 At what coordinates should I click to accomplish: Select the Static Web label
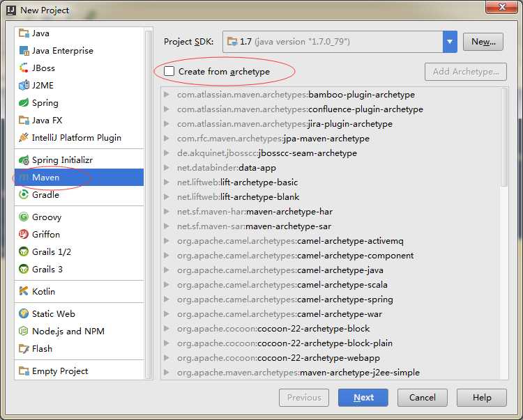tap(54, 313)
